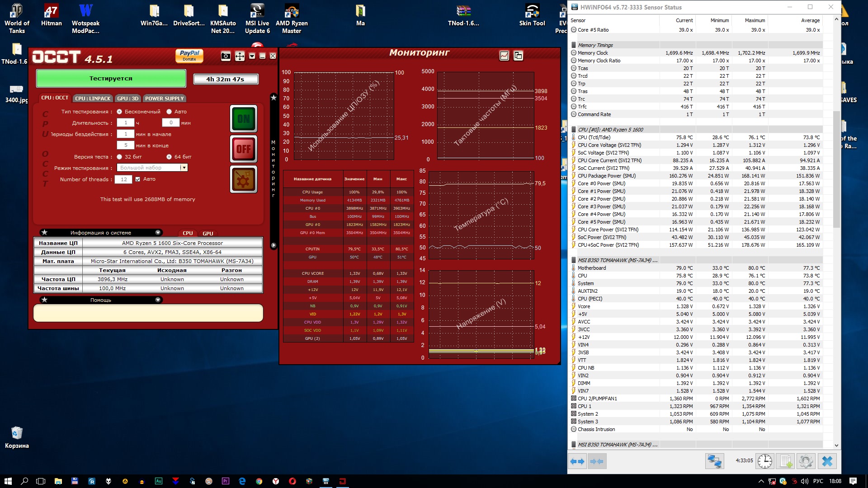868x488 pixels.
Task: Click the expand columns arrows in HWiNFO
Action: [577, 461]
